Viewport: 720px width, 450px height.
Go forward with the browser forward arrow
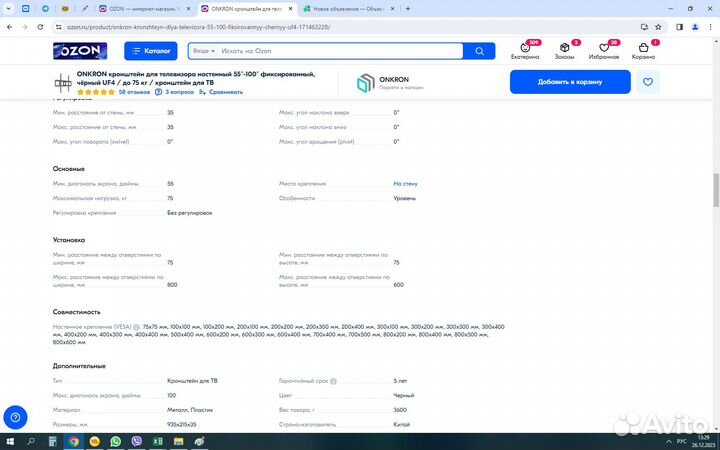tap(25, 27)
